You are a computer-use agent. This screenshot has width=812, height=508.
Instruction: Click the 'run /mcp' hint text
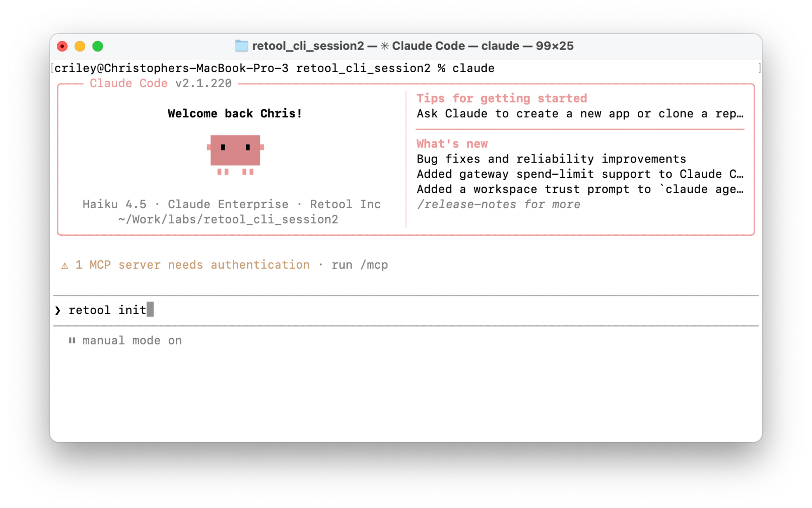[360, 265]
